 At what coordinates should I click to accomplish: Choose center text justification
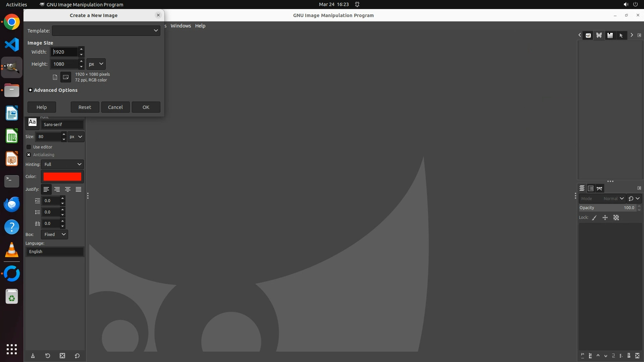pos(68,189)
